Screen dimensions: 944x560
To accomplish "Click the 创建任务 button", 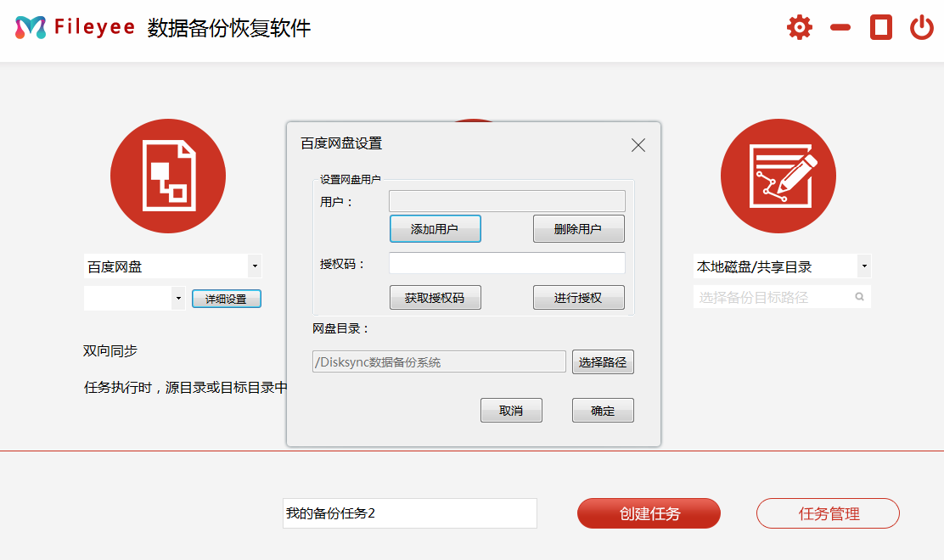I will (649, 513).
